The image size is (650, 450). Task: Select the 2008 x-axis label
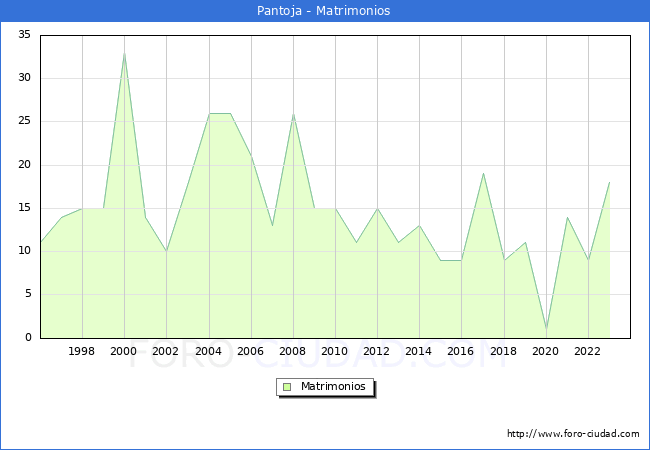(293, 351)
